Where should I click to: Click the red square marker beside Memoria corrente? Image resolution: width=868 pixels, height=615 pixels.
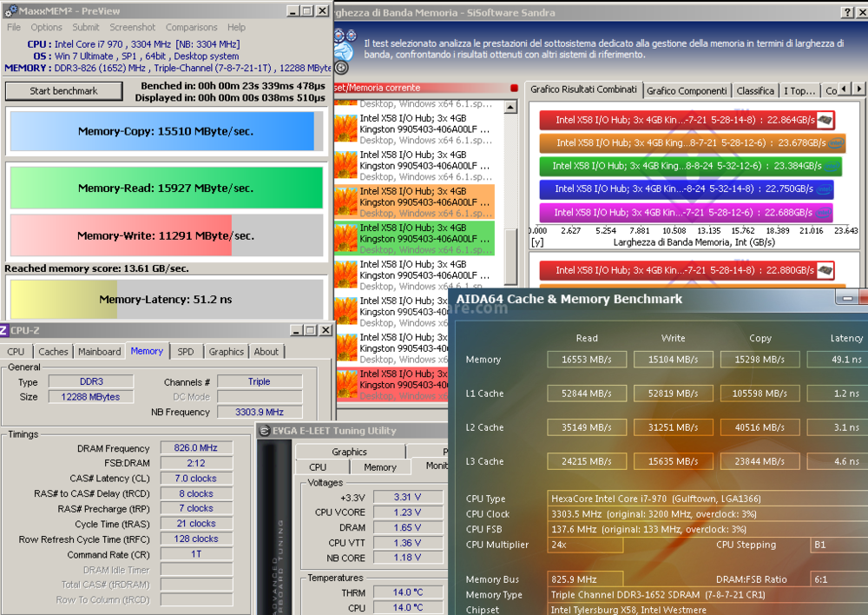pos(514,88)
